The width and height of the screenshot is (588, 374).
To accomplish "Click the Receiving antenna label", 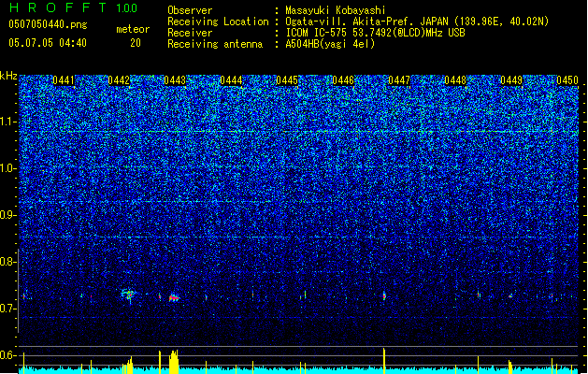I will 215,44.
